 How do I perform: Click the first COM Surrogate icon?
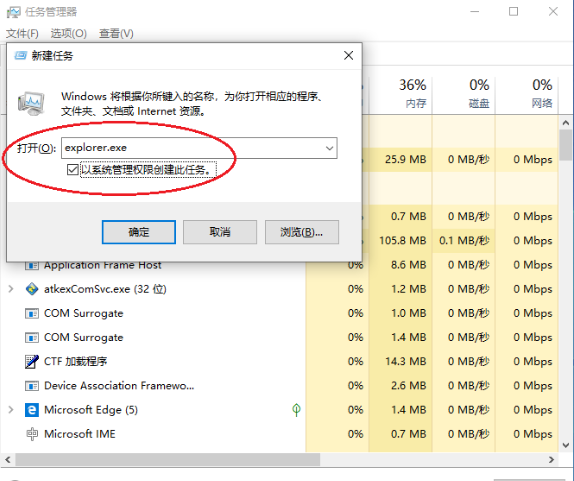pyautogui.click(x=32, y=314)
